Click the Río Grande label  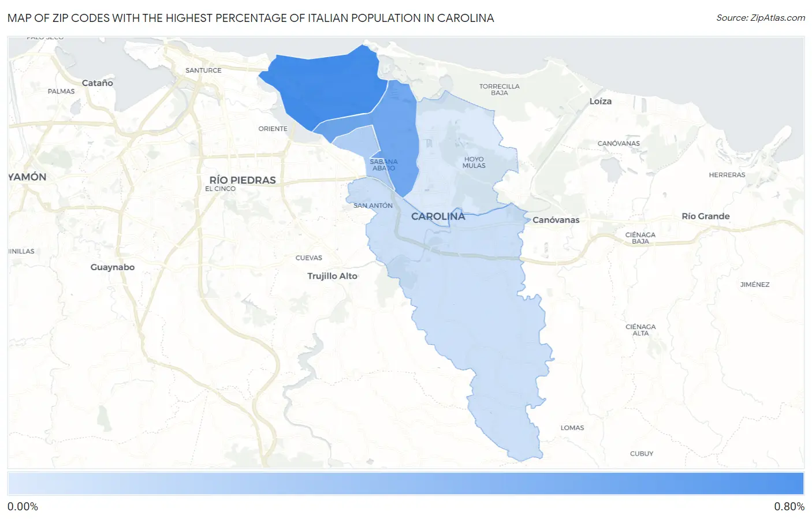[x=706, y=216]
